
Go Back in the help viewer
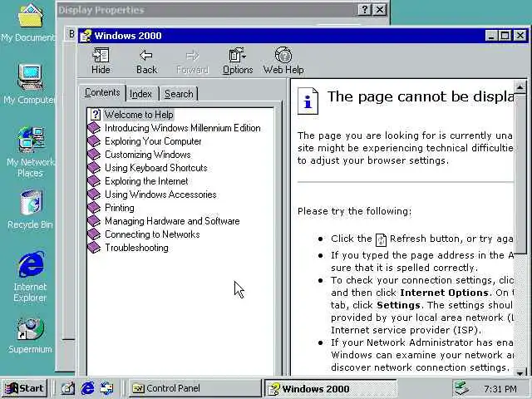coord(146,62)
